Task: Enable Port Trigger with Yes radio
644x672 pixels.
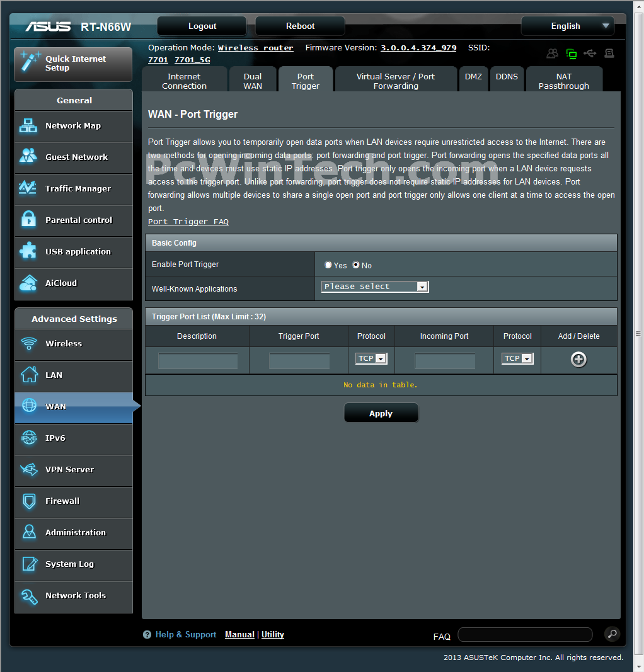Action: tap(328, 265)
